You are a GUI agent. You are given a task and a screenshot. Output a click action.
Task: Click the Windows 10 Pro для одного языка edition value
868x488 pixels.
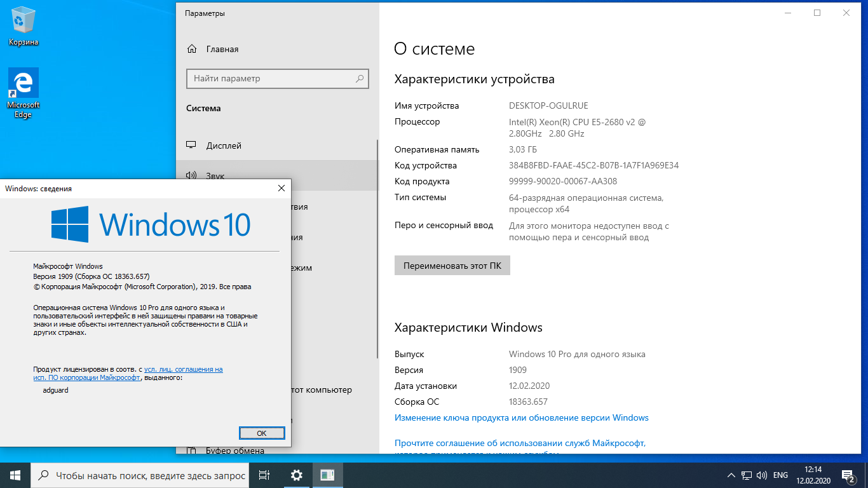[x=577, y=355]
